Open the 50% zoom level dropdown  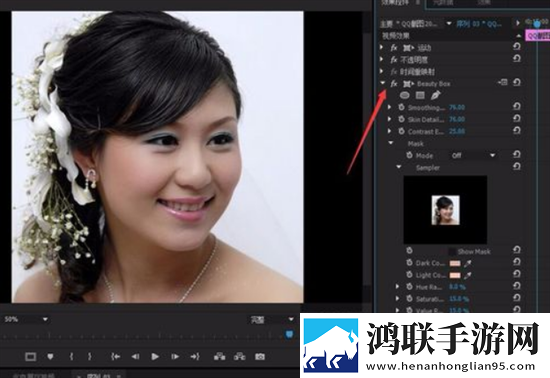(26, 319)
